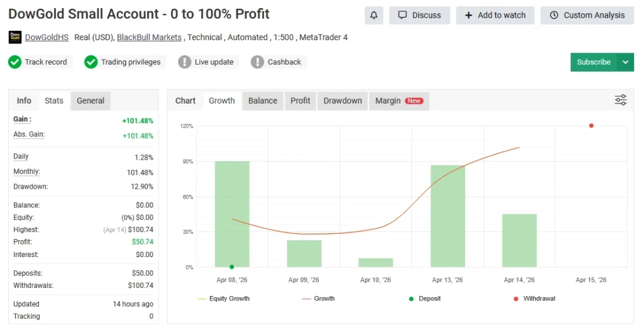Click the Monthly label

coord(26,172)
